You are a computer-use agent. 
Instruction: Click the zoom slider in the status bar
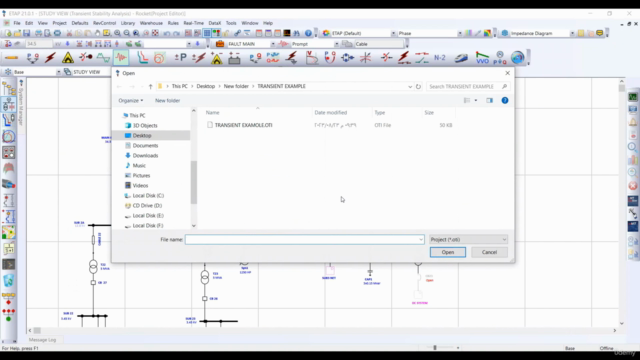pyautogui.click(x=435, y=347)
